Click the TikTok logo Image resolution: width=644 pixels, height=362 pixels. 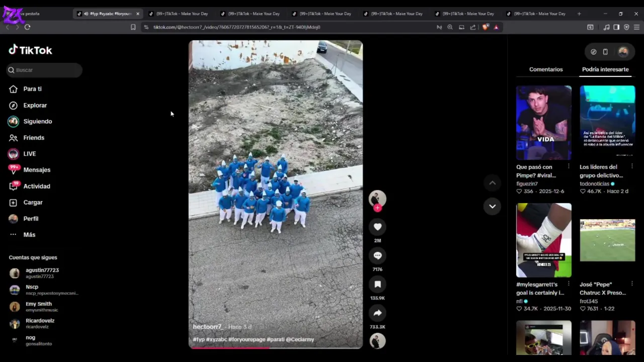[30, 50]
